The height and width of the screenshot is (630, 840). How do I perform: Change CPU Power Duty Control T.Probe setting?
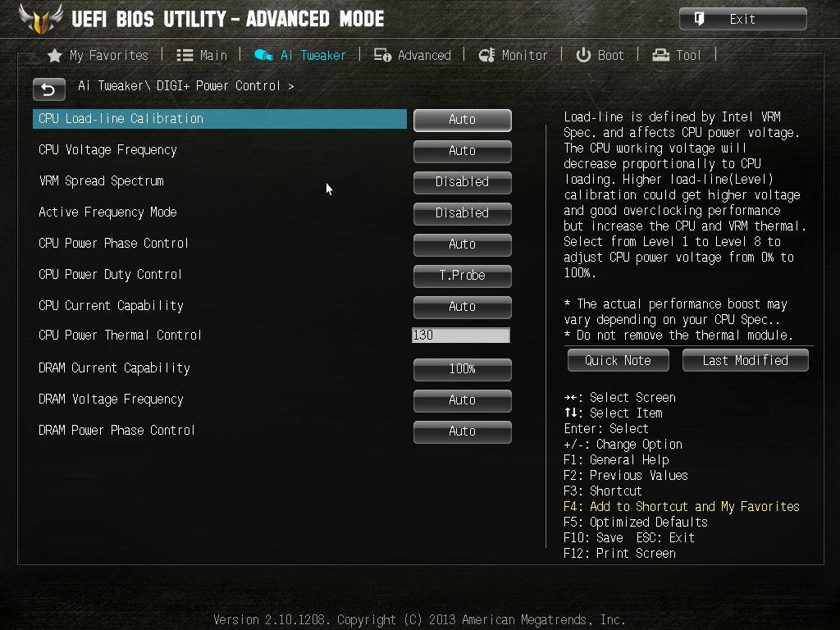pyautogui.click(x=463, y=276)
